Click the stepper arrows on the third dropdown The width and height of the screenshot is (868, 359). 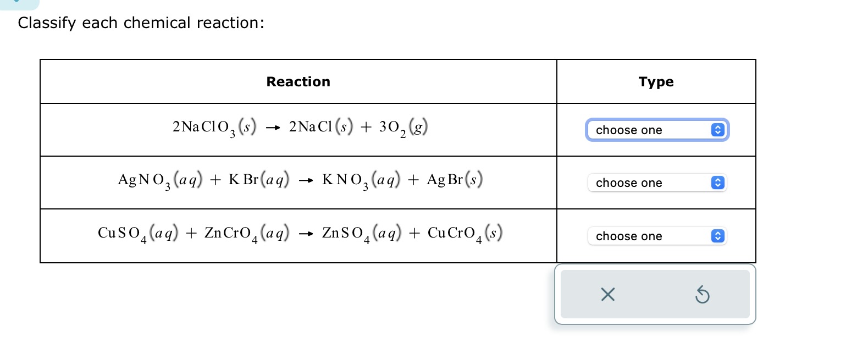(717, 236)
